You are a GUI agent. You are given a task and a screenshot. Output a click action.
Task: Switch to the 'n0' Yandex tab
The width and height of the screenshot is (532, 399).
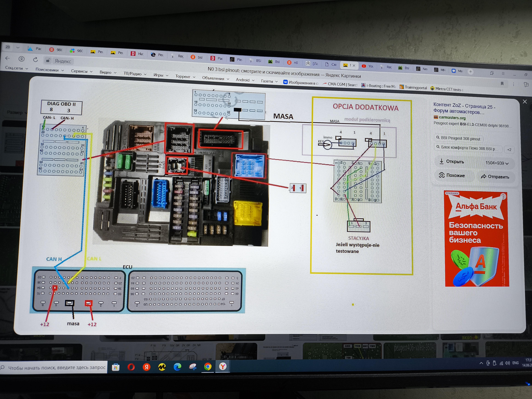293,63
